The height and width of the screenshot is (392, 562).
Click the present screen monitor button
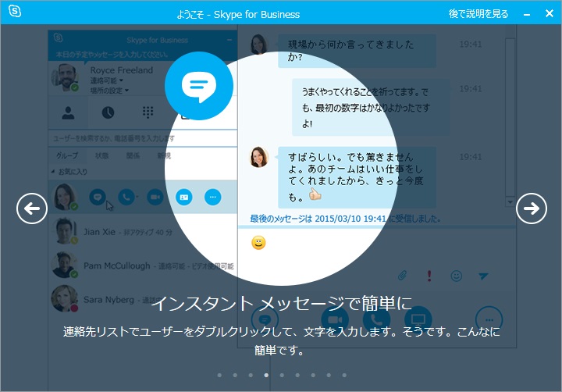click(x=418, y=319)
